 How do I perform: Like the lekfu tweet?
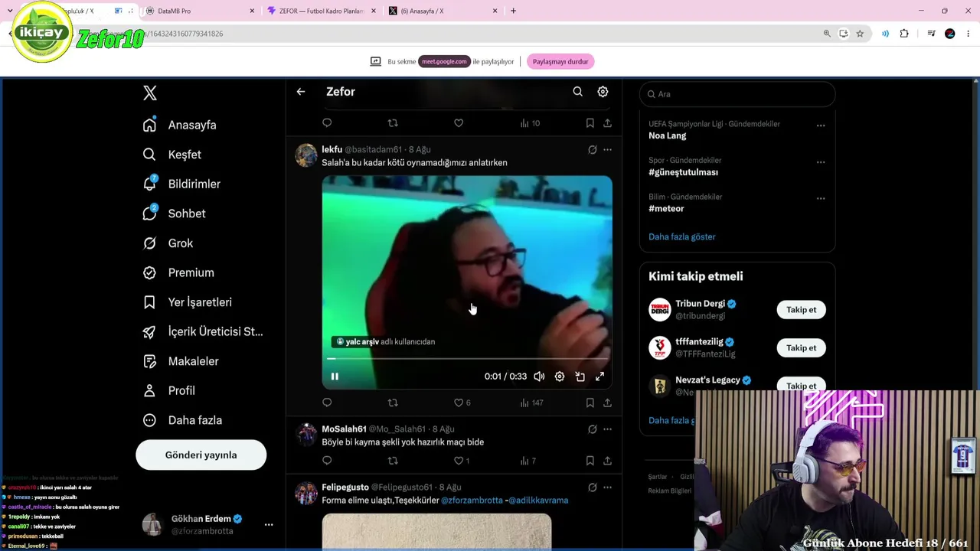click(x=462, y=403)
